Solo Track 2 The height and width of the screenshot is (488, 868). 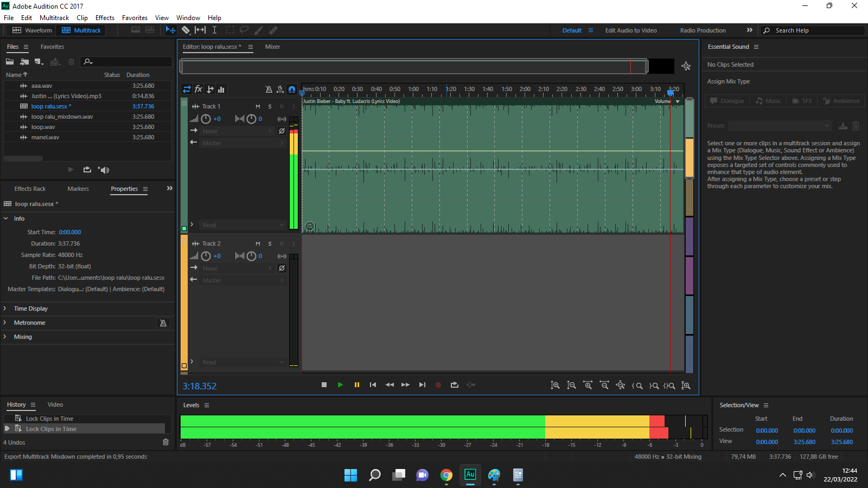pyautogui.click(x=270, y=244)
